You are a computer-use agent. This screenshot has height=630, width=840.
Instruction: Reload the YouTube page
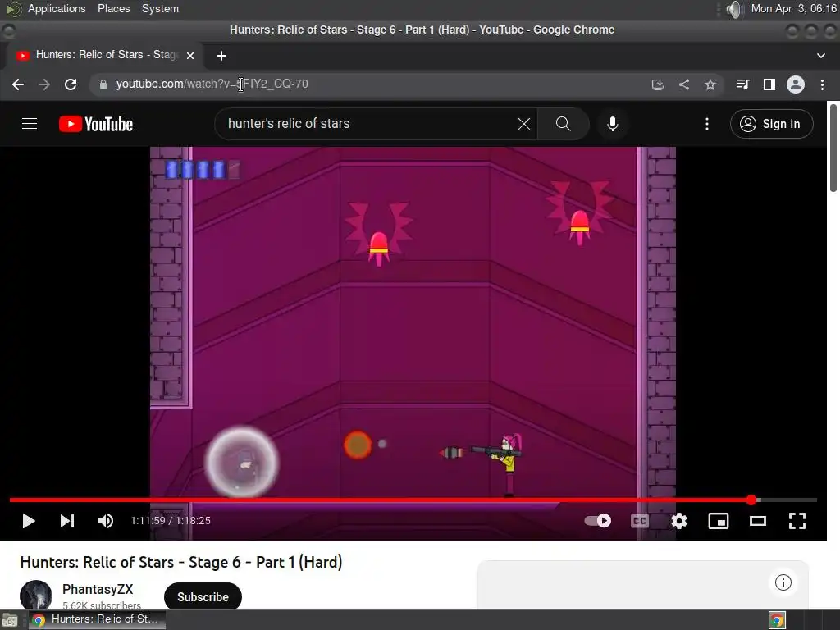(71, 84)
